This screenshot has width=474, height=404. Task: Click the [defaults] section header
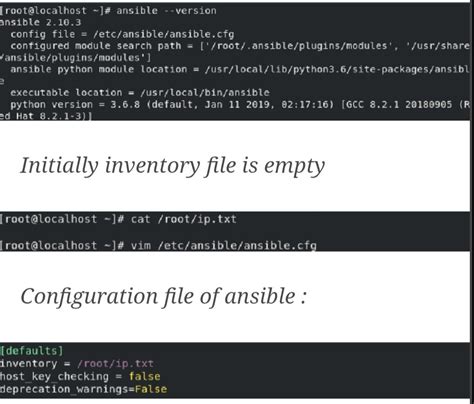pos(32,351)
